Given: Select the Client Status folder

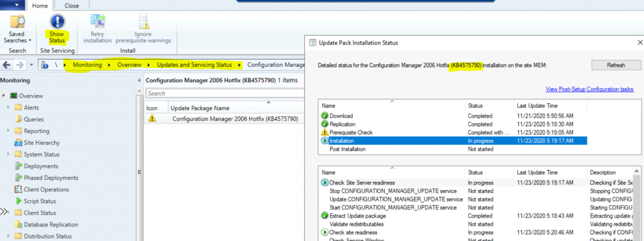Looking at the screenshot, I should [x=40, y=213].
